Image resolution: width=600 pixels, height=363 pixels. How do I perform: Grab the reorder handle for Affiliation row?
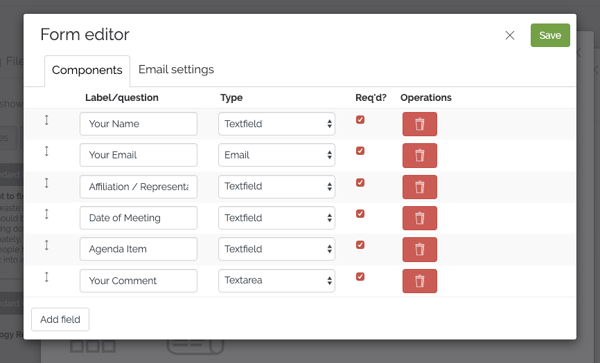point(47,183)
